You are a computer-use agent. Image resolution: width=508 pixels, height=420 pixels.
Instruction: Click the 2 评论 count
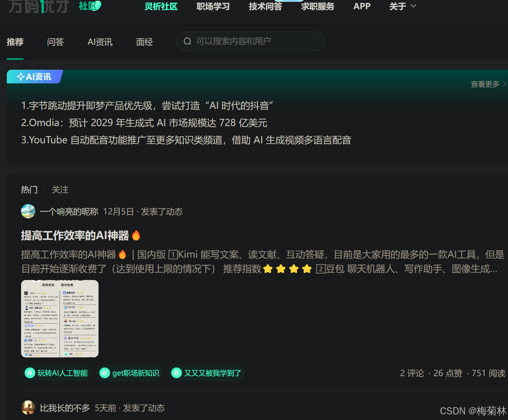pos(412,373)
